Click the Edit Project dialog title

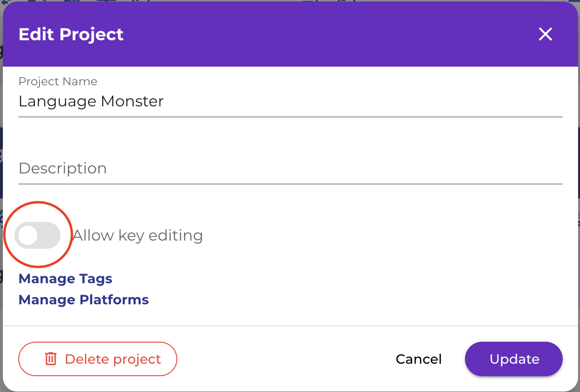coord(71,35)
